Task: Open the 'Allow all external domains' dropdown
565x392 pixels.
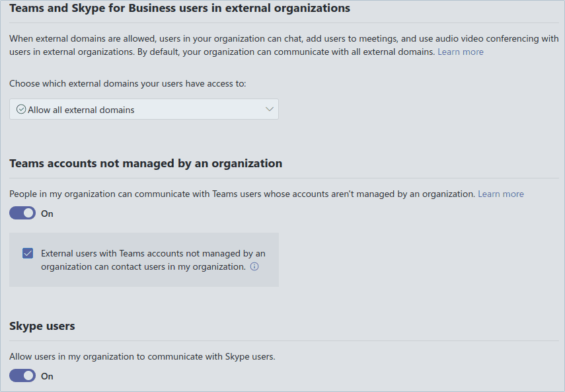Action: [x=144, y=109]
